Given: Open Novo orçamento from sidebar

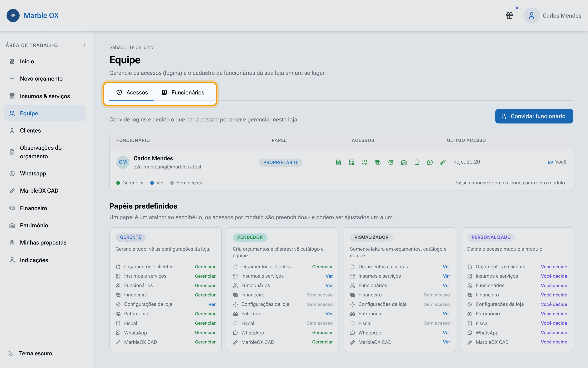Looking at the screenshot, I should 45,79.
